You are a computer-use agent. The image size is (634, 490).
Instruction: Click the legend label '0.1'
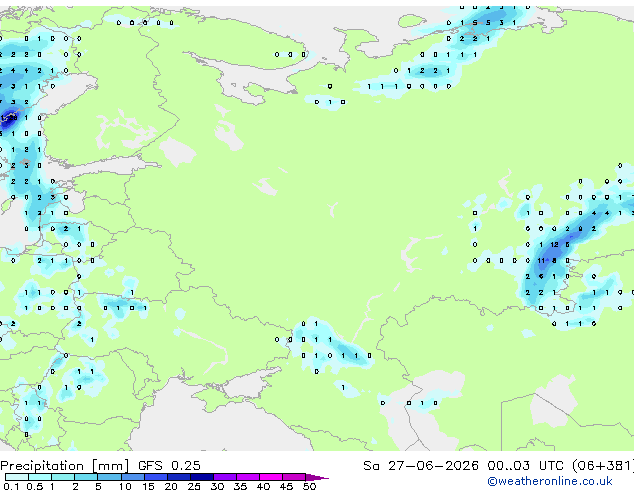pyautogui.click(x=11, y=486)
